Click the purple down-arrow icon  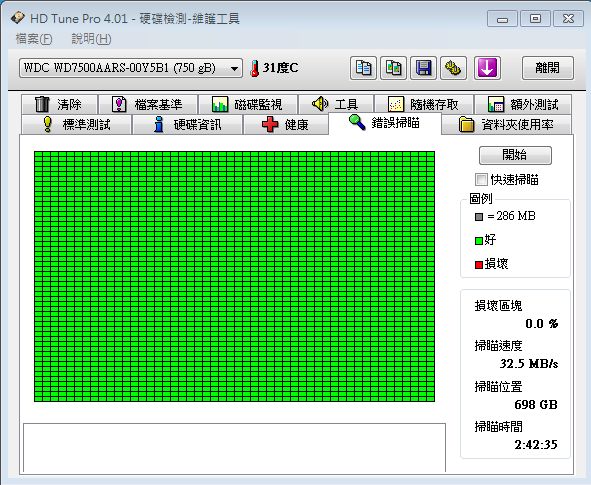coord(487,68)
